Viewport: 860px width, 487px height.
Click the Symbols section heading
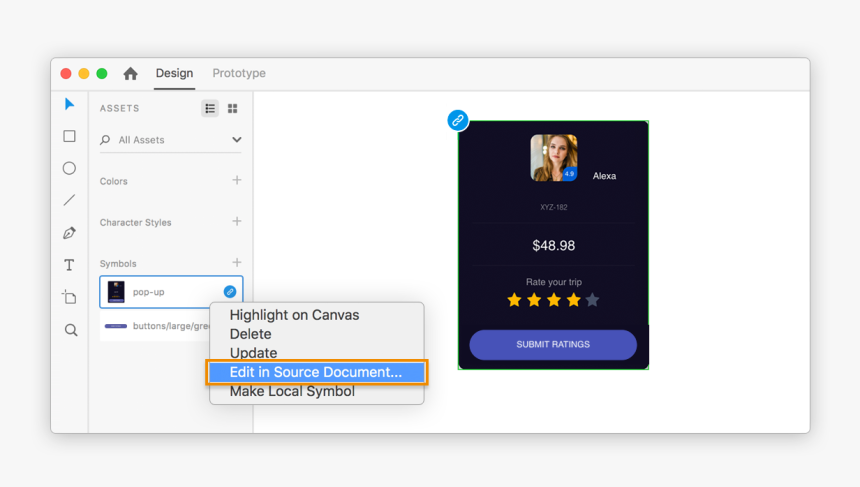[118, 264]
